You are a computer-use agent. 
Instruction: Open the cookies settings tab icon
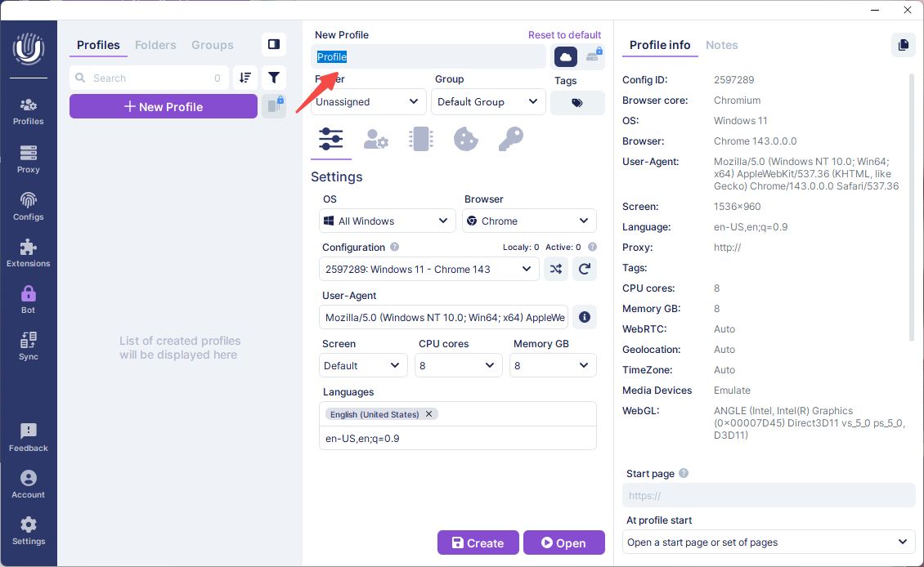(x=465, y=140)
